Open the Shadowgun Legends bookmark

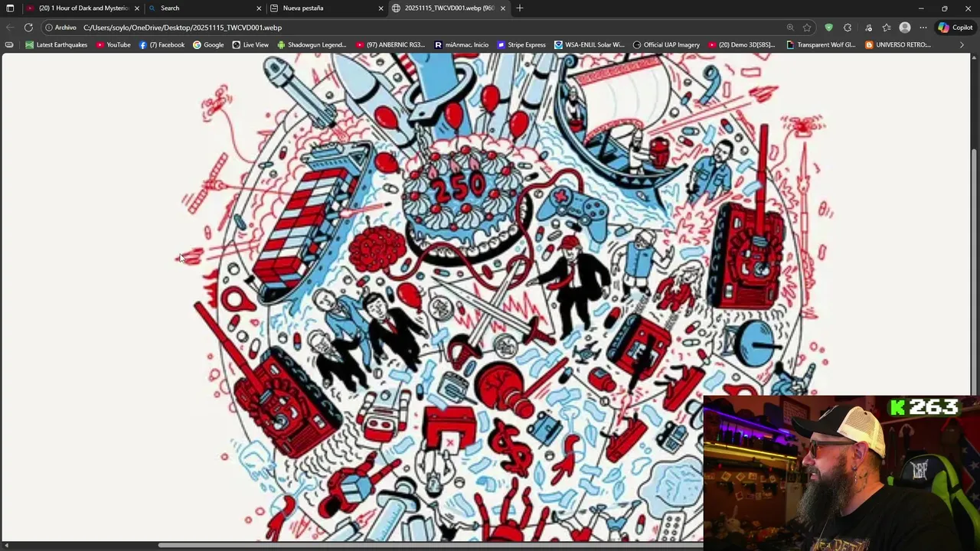point(312,44)
